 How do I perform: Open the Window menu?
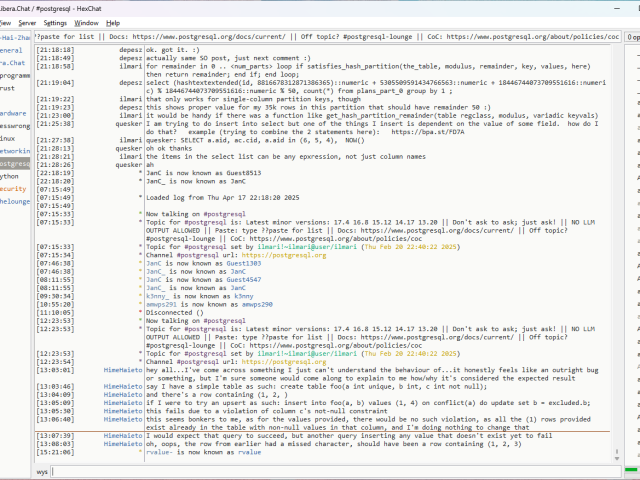tap(87, 22)
